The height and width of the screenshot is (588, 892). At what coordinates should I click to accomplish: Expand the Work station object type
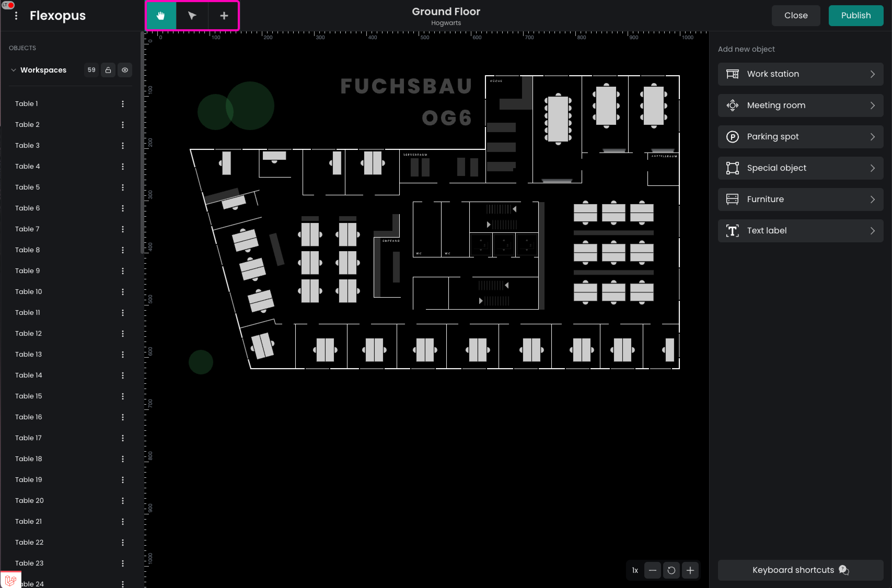click(x=800, y=74)
